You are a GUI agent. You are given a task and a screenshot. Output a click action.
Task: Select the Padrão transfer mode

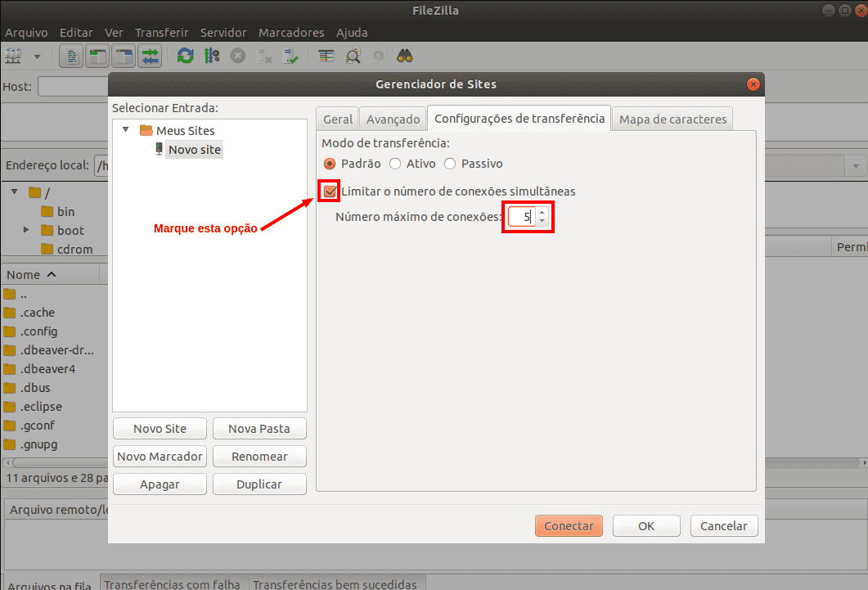coord(330,164)
